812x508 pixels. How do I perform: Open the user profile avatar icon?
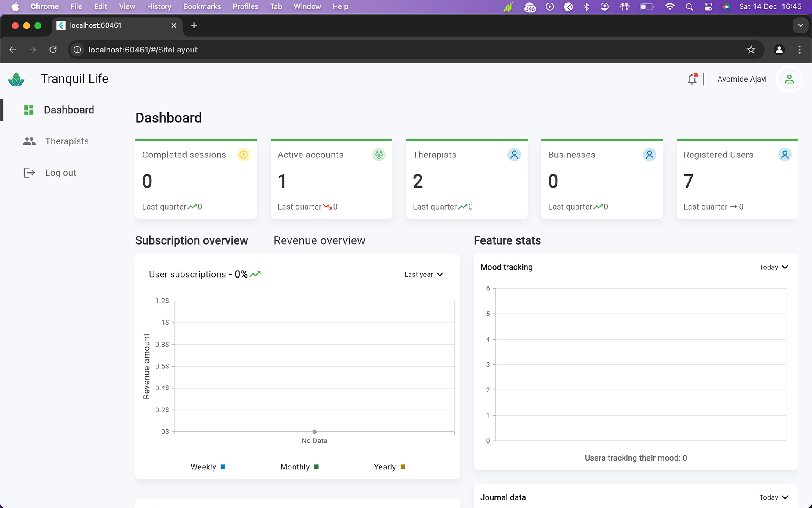(789, 79)
